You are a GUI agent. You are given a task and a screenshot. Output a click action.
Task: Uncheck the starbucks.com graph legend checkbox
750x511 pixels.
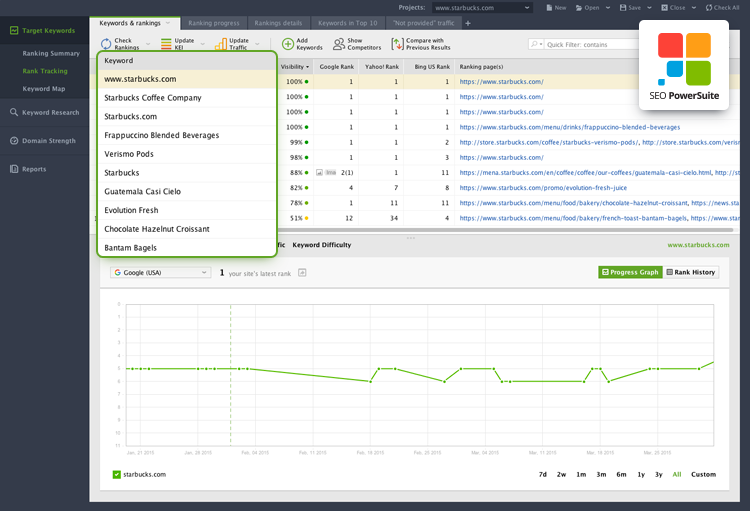tap(117, 475)
